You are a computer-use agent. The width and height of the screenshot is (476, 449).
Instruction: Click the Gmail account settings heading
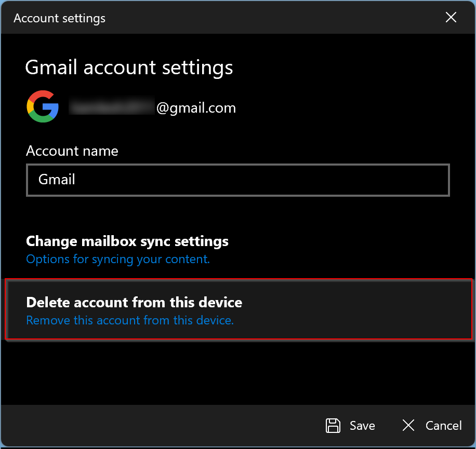pos(128,67)
